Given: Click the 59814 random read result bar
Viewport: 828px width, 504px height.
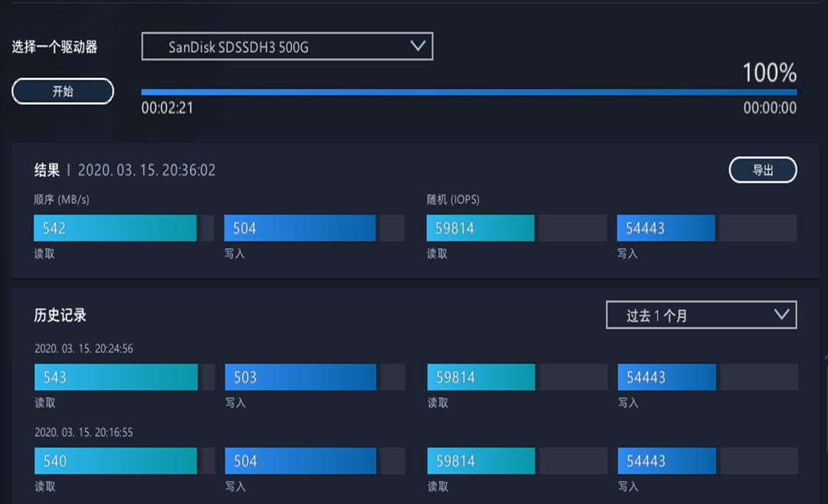Looking at the screenshot, I should 480,228.
